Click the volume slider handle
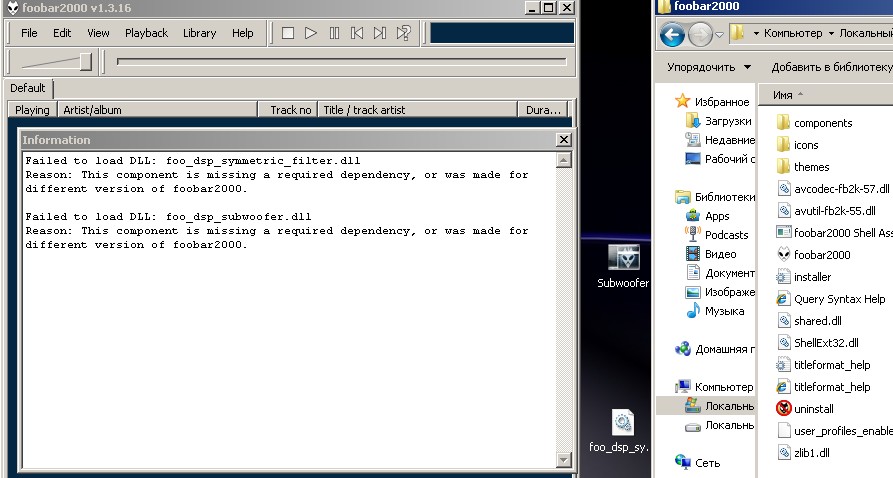893x478 pixels. [x=85, y=62]
